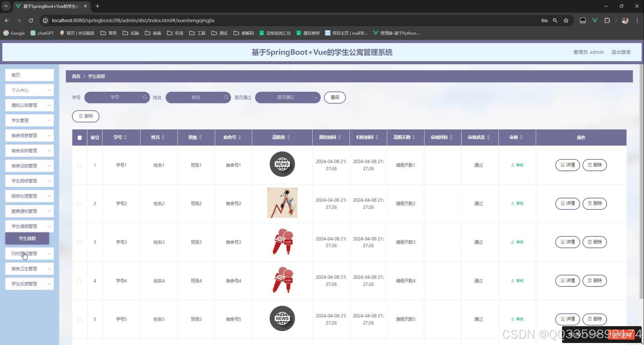This screenshot has width=644, height=345.
Task: Click the search icon in 学号 field
Action: click(145, 98)
